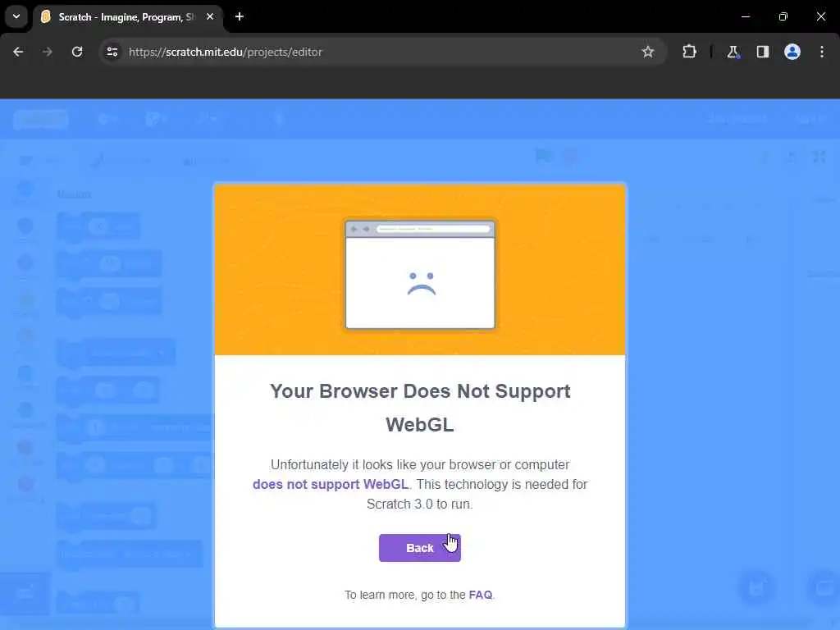This screenshot has width=840, height=630.
Task: Open the FAQ link
Action: pos(480,595)
